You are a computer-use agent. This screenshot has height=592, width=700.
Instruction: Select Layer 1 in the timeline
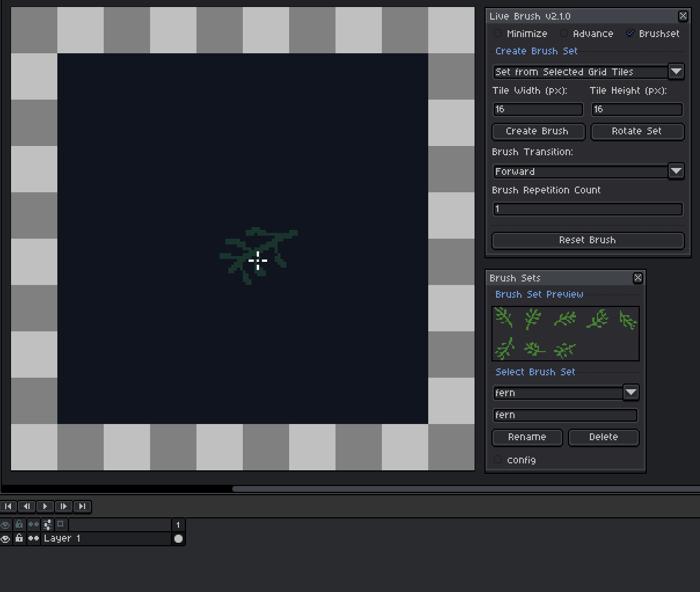(105, 539)
